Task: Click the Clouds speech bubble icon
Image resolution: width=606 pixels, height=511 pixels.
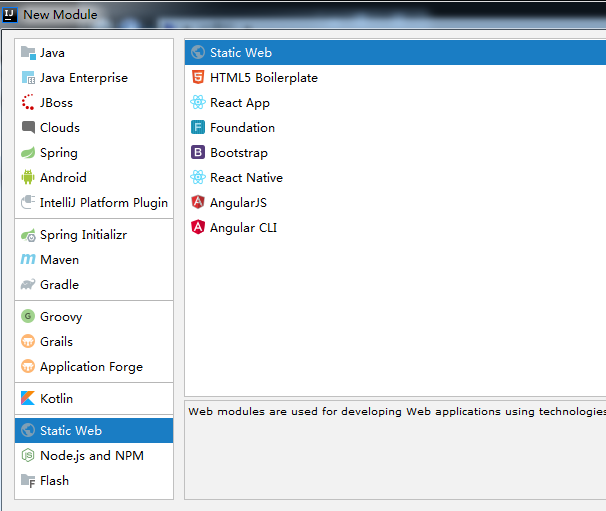Action: (28, 127)
